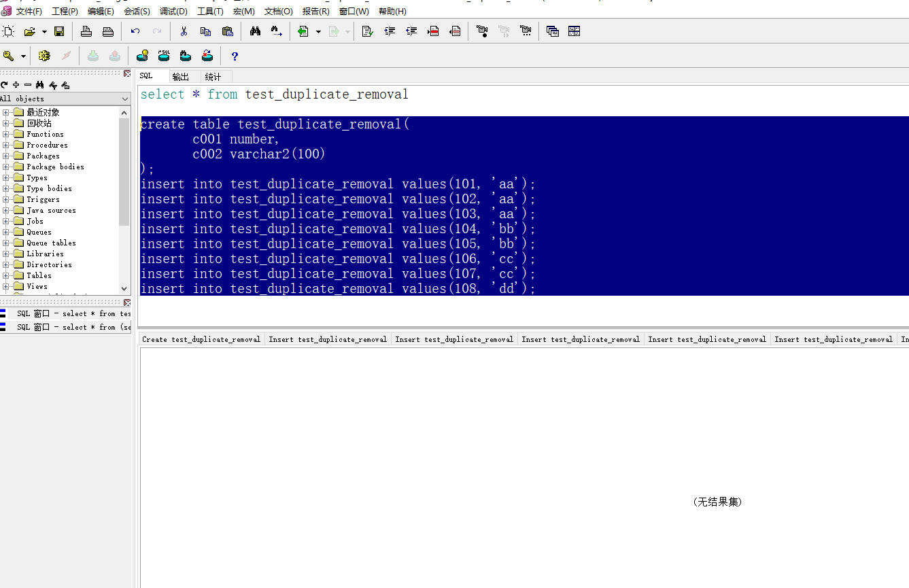Expand the Procedures folder in tree

6,145
